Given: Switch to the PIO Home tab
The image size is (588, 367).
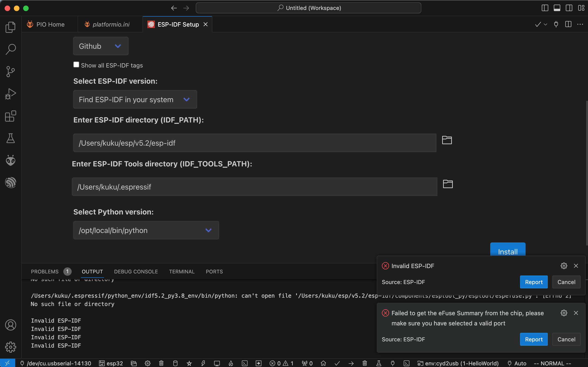Looking at the screenshot, I should tap(50, 24).
